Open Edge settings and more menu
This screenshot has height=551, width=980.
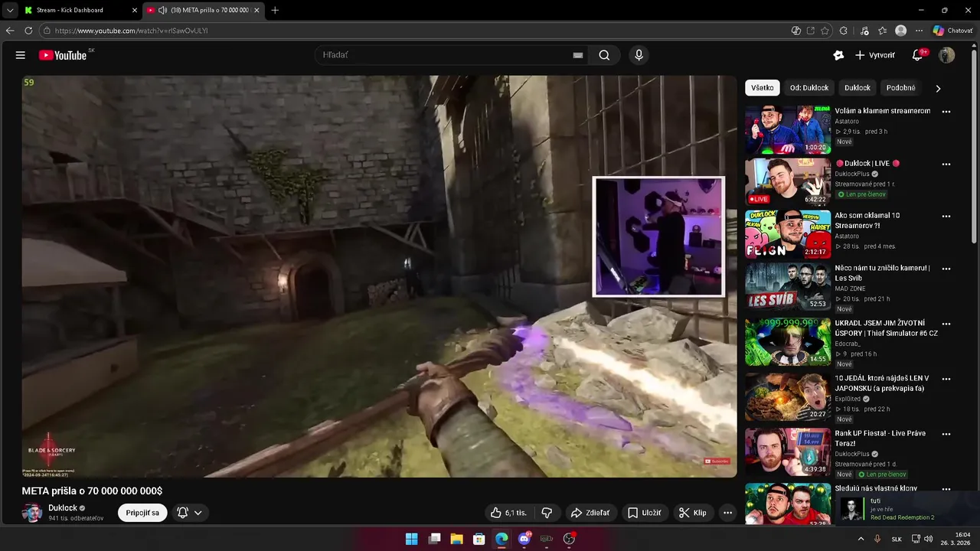[x=920, y=31]
